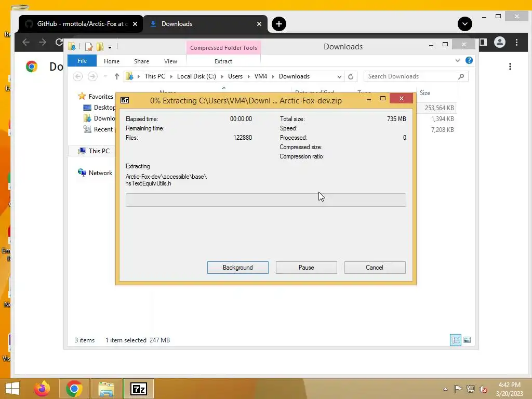Image resolution: width=532 pixels, height=399 pixels.
Task: Open Downloads page more actions menu
Action: click(510, 66)
